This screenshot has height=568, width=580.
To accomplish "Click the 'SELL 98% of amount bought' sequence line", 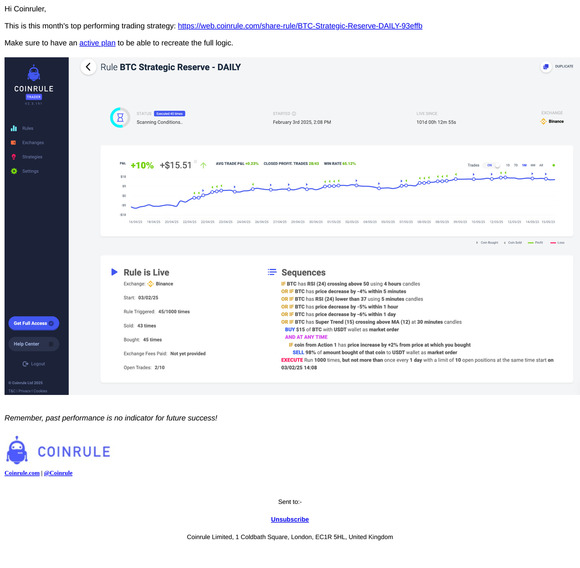I will [375, 352].
